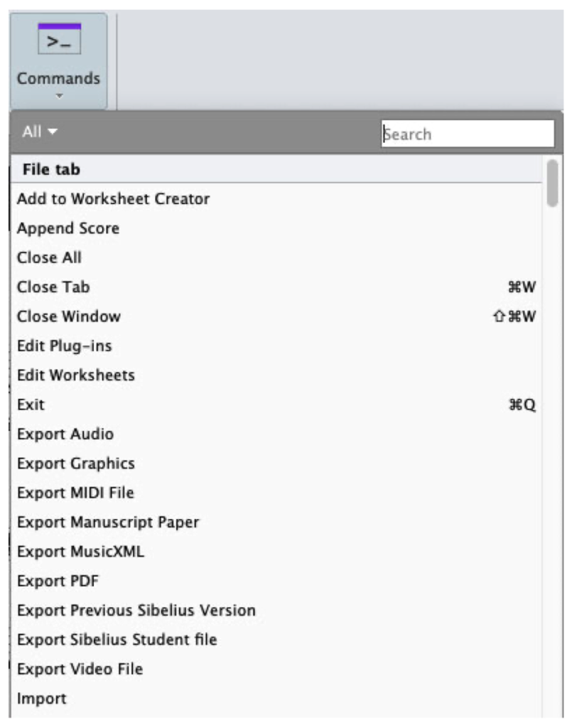This screenshot has height=728, width=577.
Task: Select the Export PDF command
Action: point(58,581)
